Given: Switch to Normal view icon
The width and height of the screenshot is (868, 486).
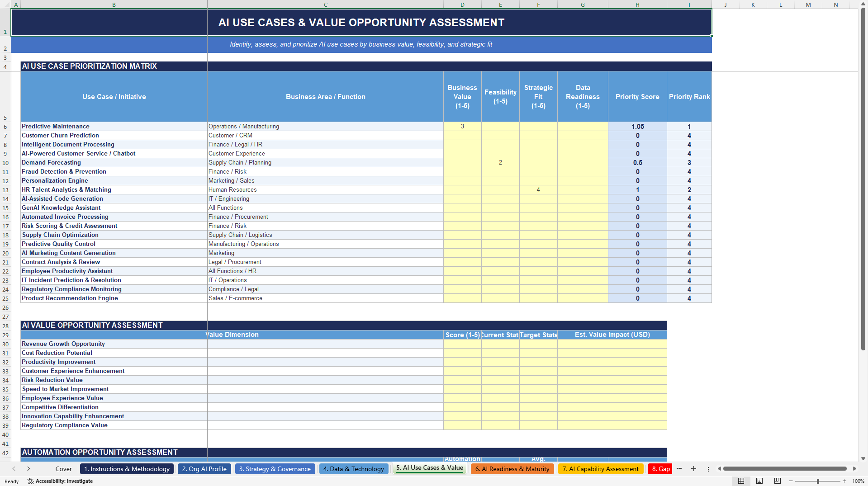Looking at the screenshot, I should click(x=741, y=481).
